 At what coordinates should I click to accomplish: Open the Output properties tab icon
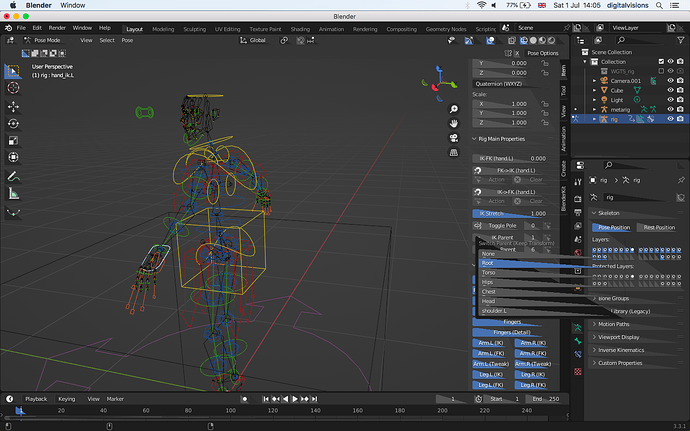pos(578,213)
